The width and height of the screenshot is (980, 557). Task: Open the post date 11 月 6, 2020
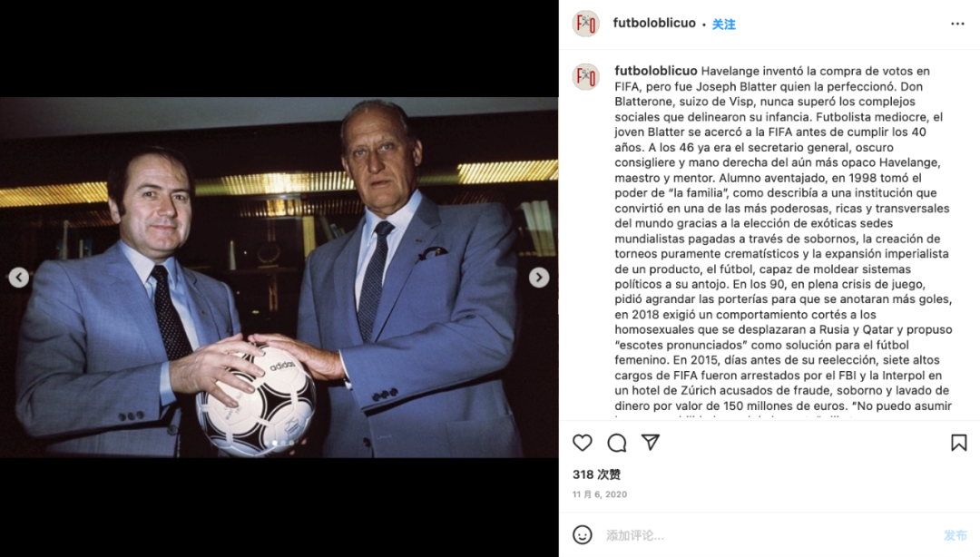(600, 493)
